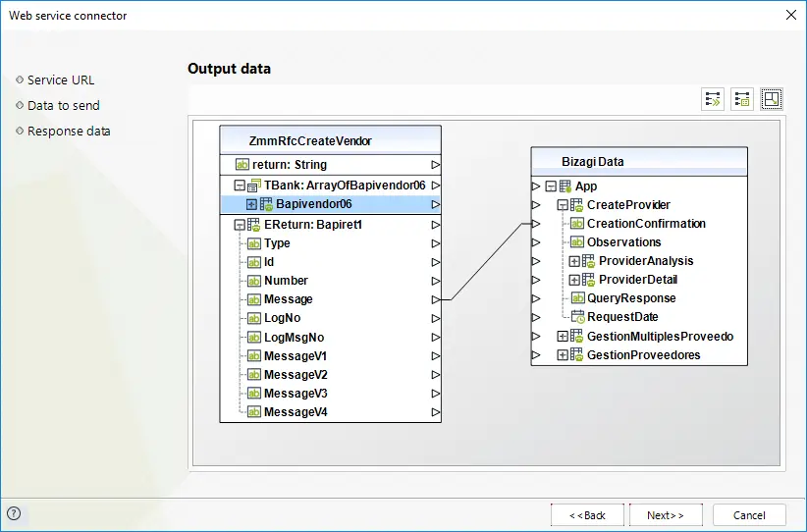This screenshot has height=532, width=807.
Task: Click the clear mapping toolbar icon
Action: (741, 99)
